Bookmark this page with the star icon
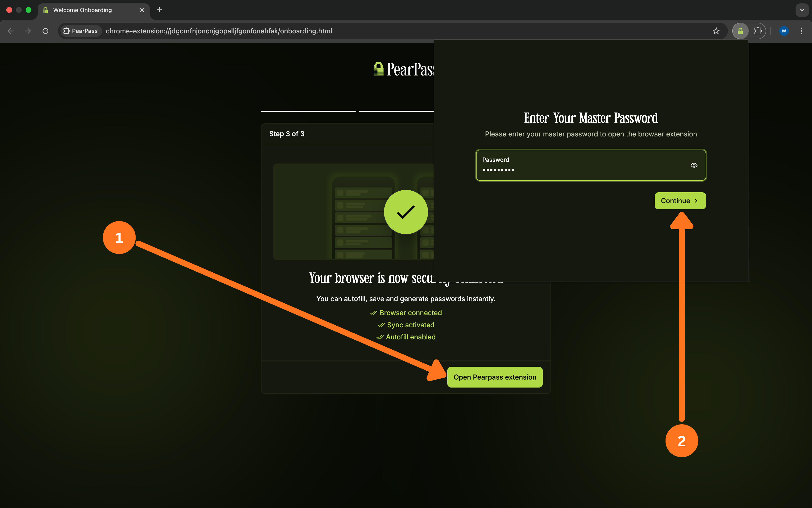 point(716,31)
